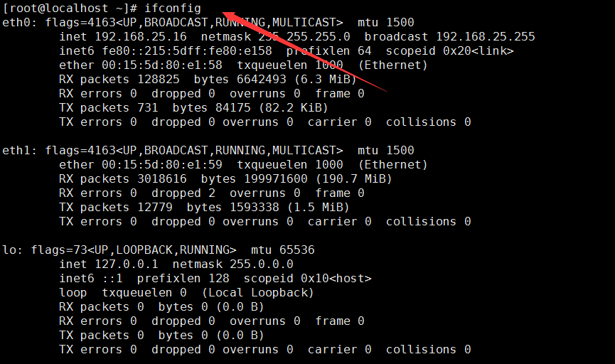615x364 pixels.
Task: Click the broadcast address 192.168.25.255
Action: click(486, 36)
